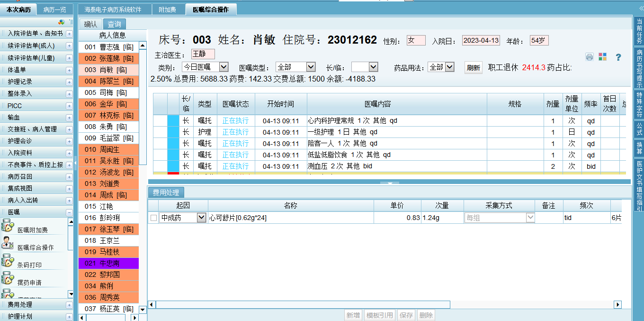Click the 删除 button

[426, 315]
